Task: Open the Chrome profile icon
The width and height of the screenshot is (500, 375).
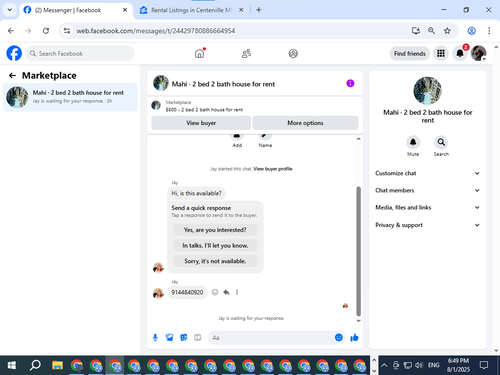Action: 471,31
